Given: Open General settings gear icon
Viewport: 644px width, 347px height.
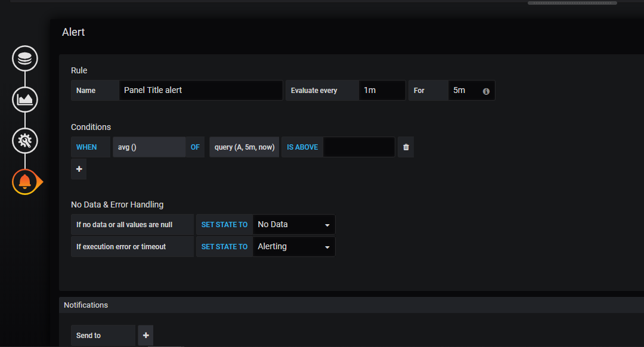Looking at the screenshot, I should (x=25, y=141).
